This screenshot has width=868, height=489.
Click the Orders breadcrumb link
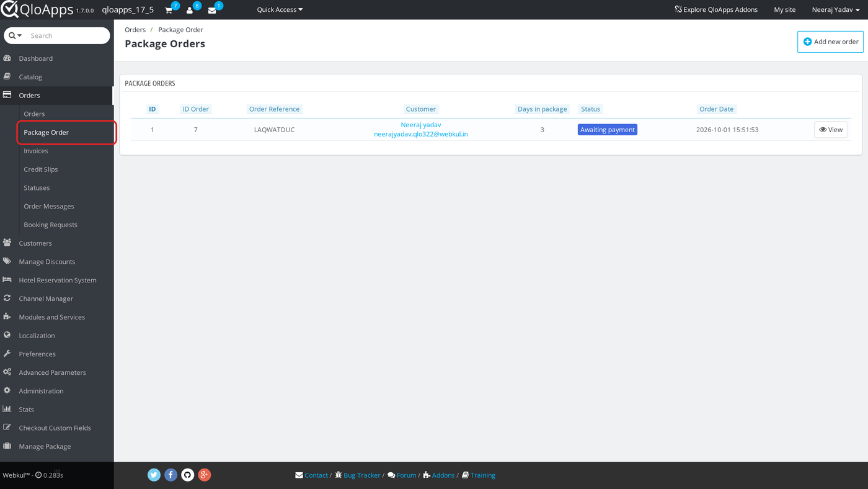pyautogui.click(x=135, y=30)
